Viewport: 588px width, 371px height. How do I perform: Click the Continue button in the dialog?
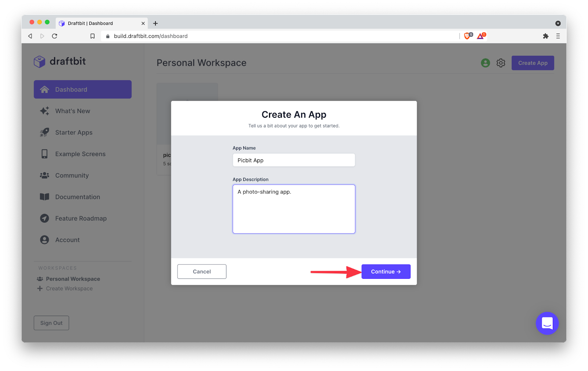[x=386, y=271]
